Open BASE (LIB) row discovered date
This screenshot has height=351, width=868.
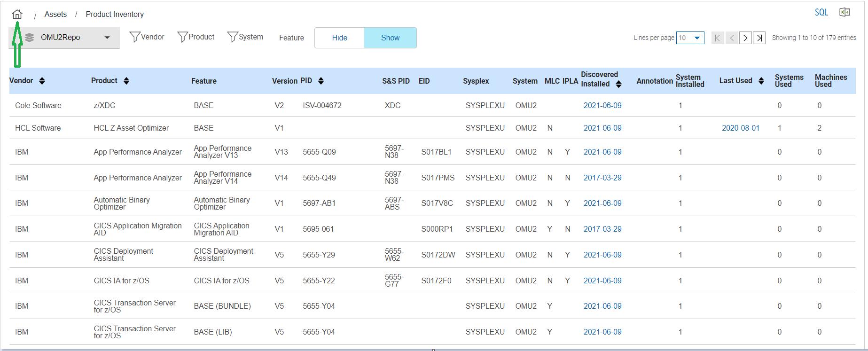(602, 332)
